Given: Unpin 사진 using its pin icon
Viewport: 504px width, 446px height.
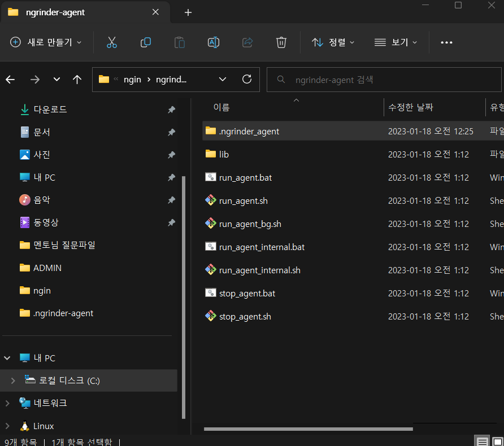Looking at the screenshot, I should pos(172,155).
